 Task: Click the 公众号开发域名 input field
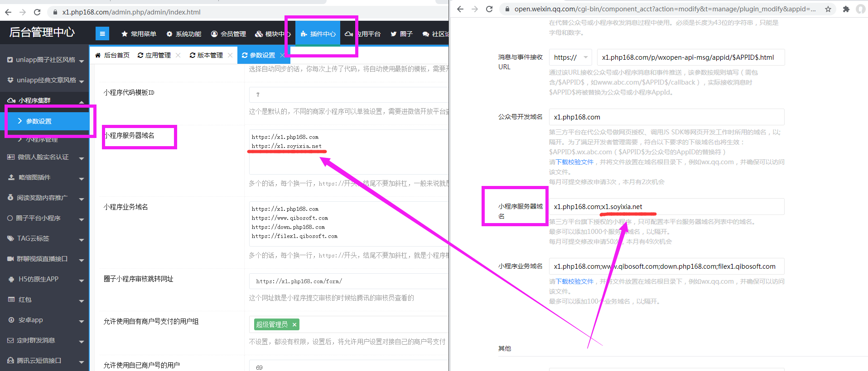coord(666,117)
